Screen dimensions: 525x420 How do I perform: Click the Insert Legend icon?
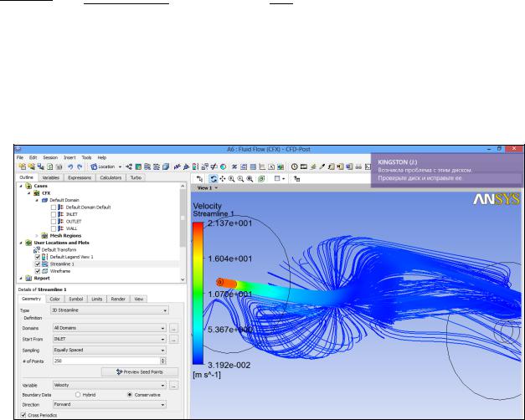[195, 166]
